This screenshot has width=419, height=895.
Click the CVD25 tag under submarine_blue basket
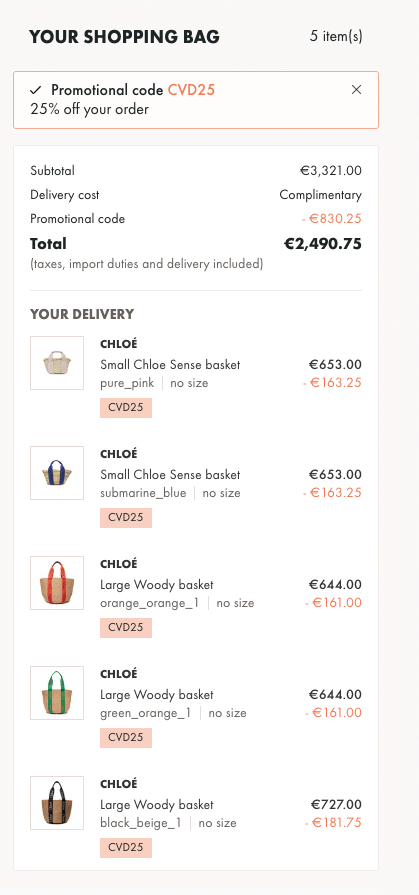(x=126, y=518)
